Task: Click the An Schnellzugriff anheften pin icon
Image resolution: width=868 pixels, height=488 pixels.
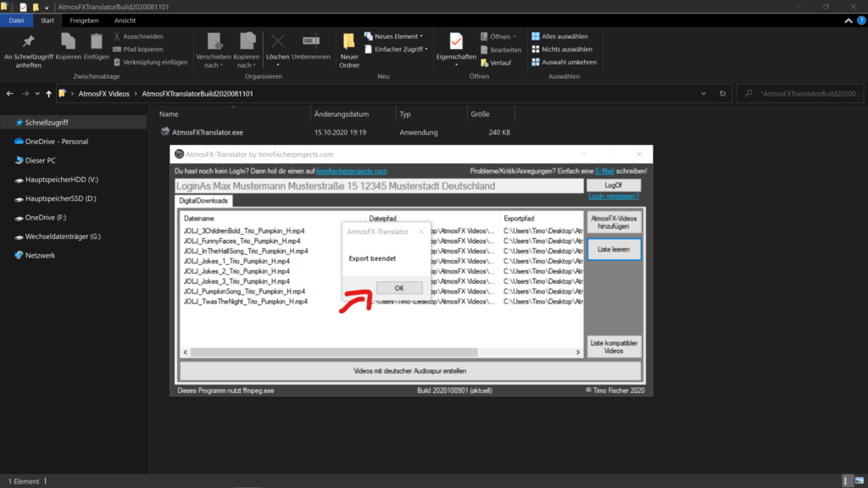Action: click(x=28, y=41)
